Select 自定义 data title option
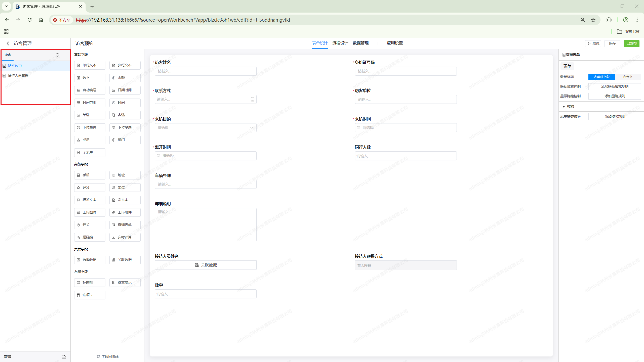644x362 pixels. click(628, 77)
